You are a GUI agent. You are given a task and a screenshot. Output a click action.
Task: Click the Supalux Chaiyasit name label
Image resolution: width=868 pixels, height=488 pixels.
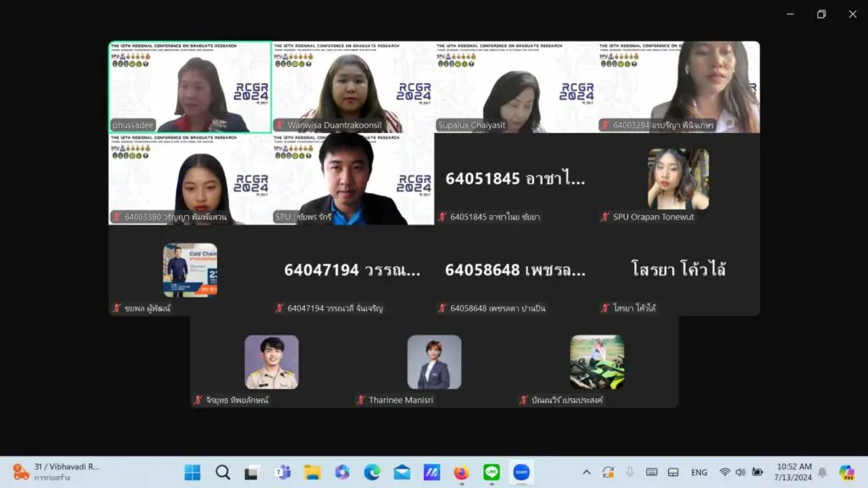pos(471,125)
